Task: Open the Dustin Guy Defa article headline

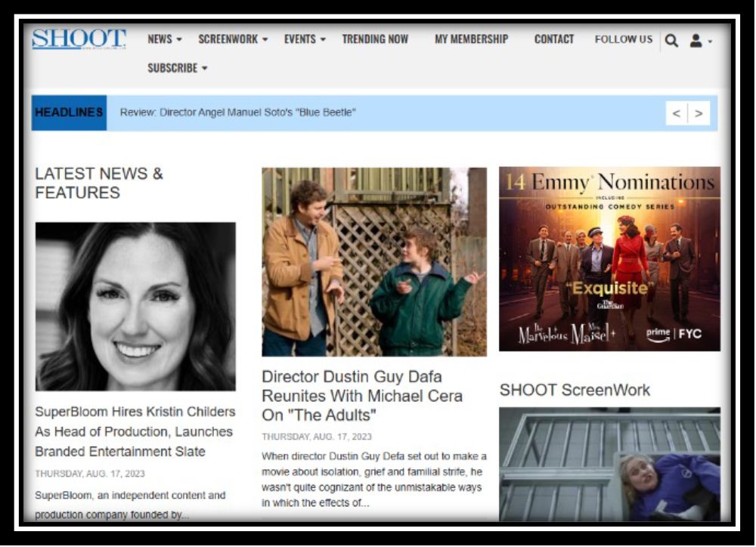Action: [362, 396]
